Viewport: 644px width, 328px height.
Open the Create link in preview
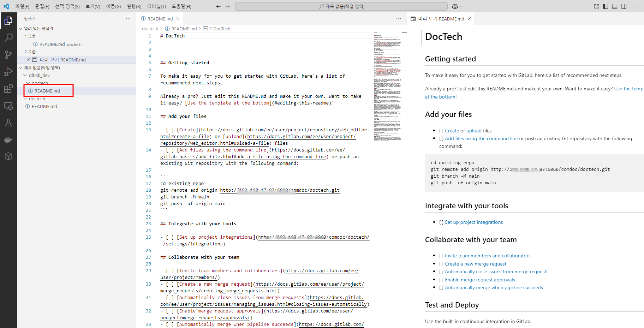pyautogui.click(x=452, y=131)
